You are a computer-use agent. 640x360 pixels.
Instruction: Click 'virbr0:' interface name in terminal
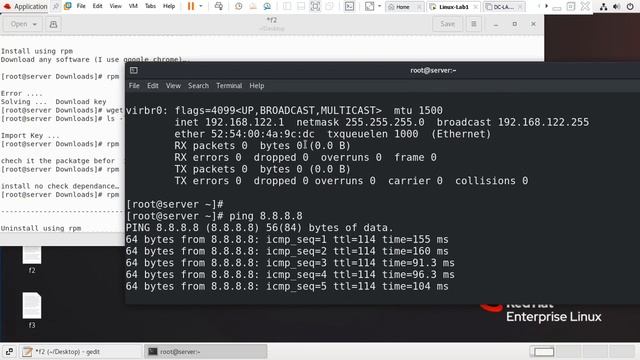click(147, 111)
